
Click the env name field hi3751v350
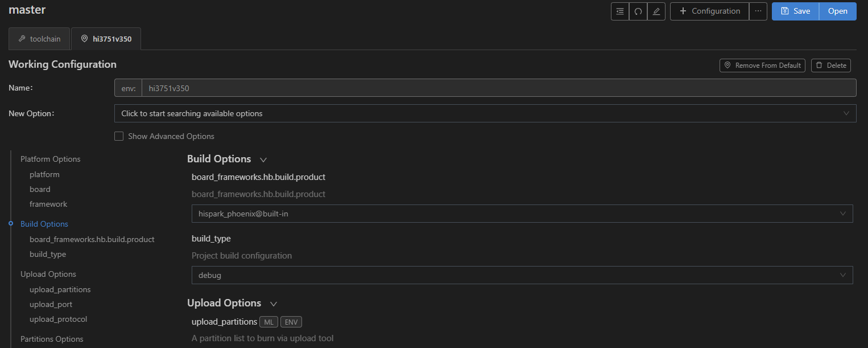[498, 88]
